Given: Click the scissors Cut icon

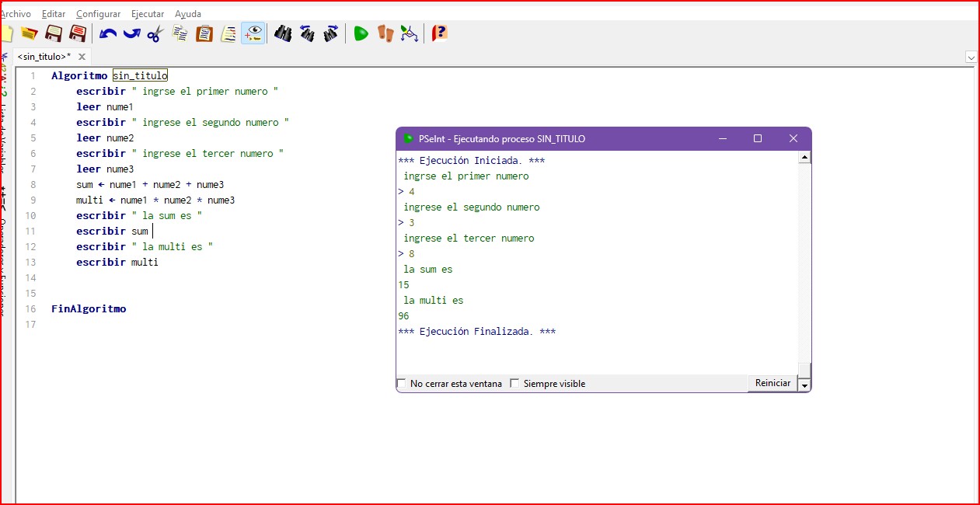Looking at the screenshot, I should (x=155, y=33).
